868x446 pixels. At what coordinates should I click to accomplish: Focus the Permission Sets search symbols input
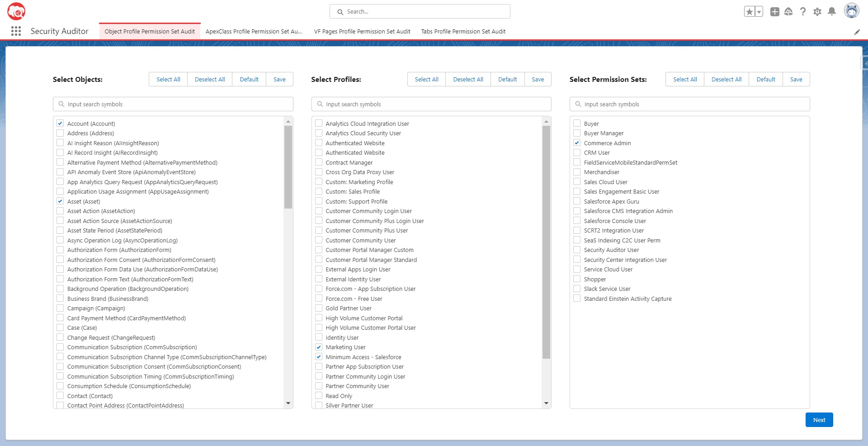690,104
